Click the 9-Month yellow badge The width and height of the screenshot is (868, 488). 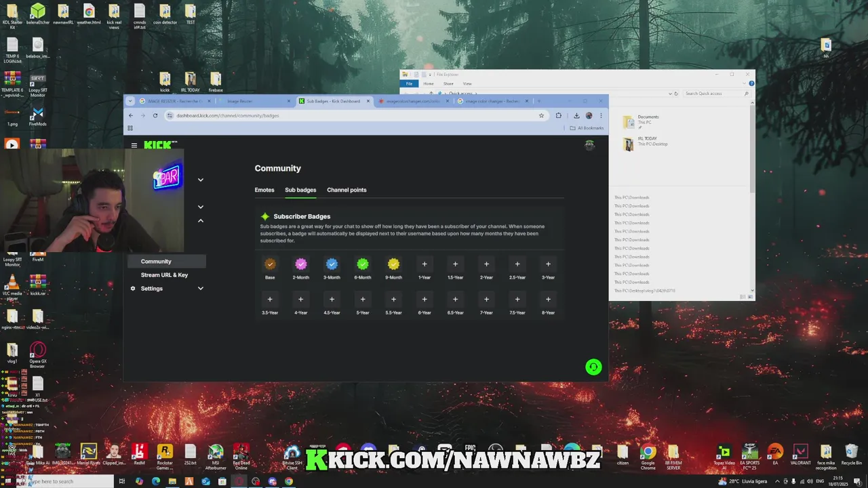pos(393,264)
